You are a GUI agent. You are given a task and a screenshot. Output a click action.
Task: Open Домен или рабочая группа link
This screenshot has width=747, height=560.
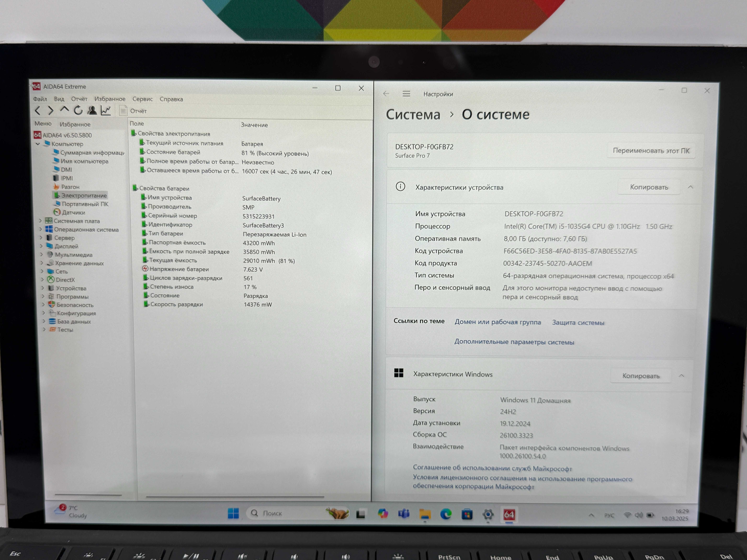click(497, 322)
